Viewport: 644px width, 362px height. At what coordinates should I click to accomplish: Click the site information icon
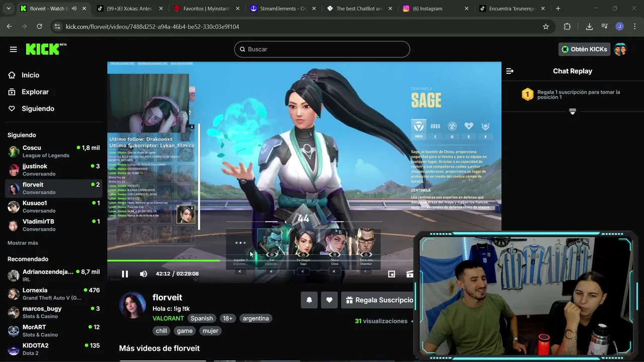[x=57, y=27]
